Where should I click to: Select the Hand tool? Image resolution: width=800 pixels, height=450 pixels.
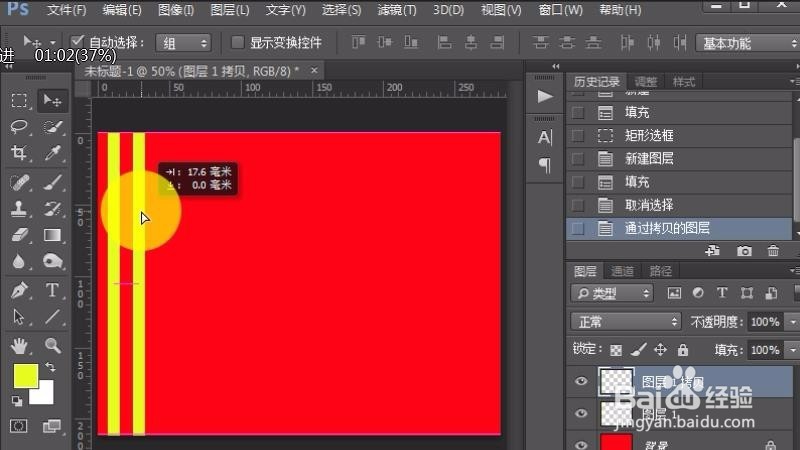(19, 346)
